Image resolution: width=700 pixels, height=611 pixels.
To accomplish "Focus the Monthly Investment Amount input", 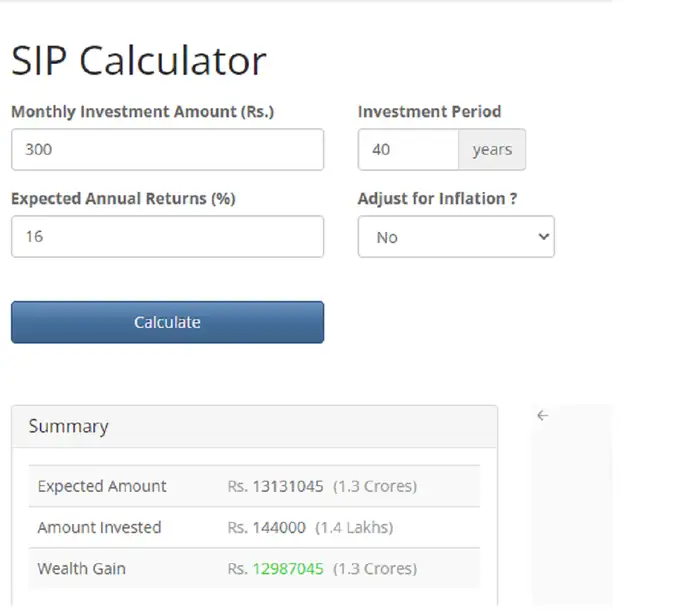I will coord(167,150).
